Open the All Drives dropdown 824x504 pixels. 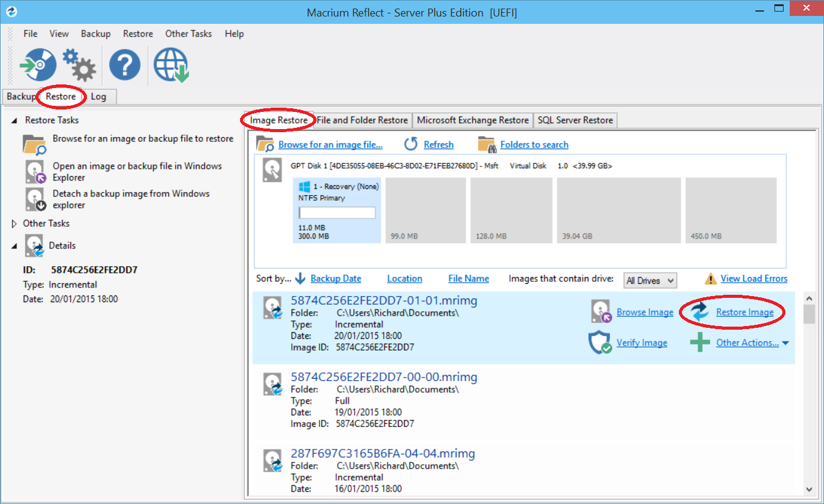650,281
